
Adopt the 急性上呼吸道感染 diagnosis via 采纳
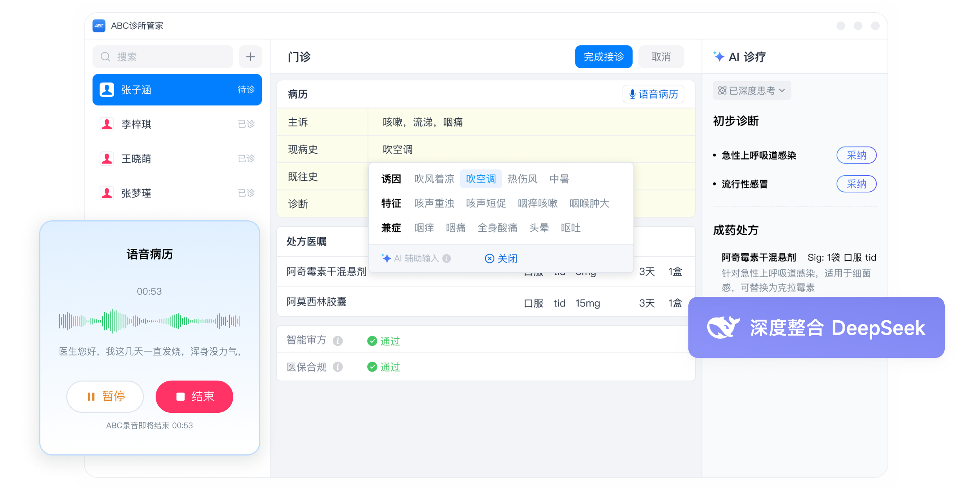click(x=856, y=155)
